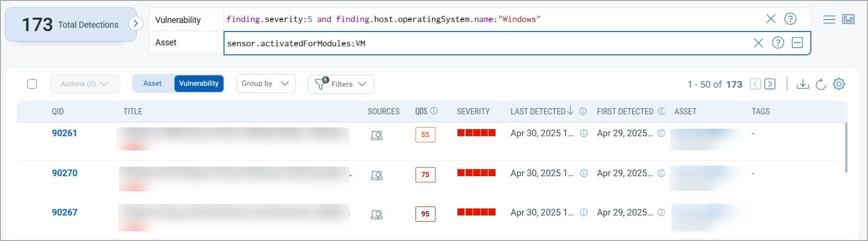Expand the Filters dropdown
The image size is (868, 241).
click(341, 84)
